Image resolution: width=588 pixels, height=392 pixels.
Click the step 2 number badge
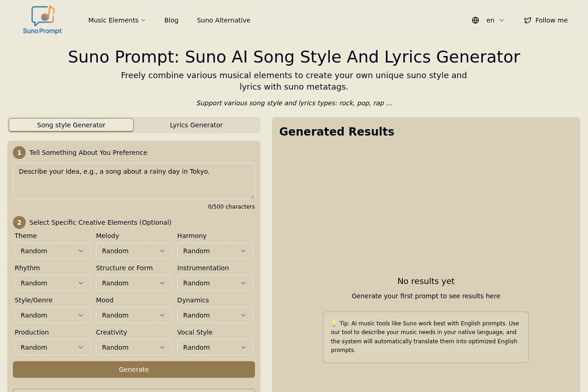point(19,222)
